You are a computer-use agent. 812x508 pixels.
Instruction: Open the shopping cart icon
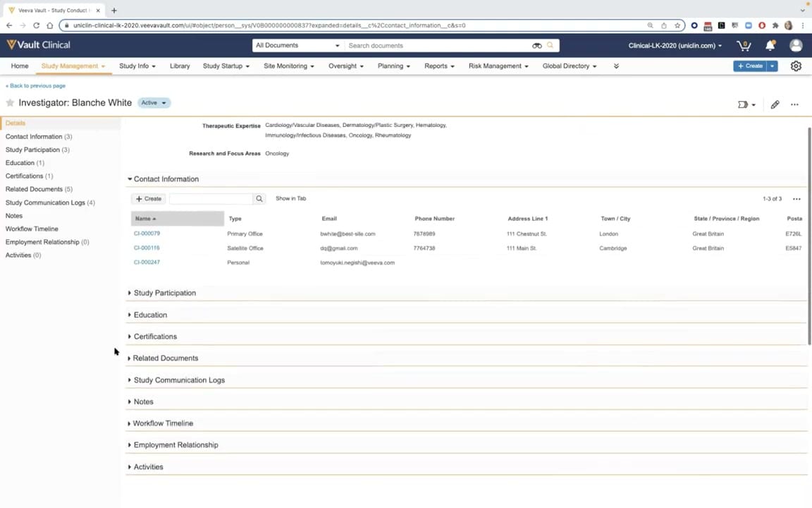[744, 46]
